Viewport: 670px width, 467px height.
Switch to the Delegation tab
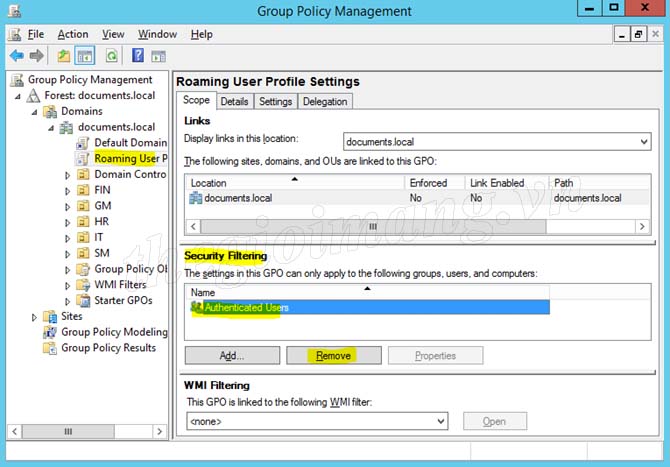pos(325,102)
